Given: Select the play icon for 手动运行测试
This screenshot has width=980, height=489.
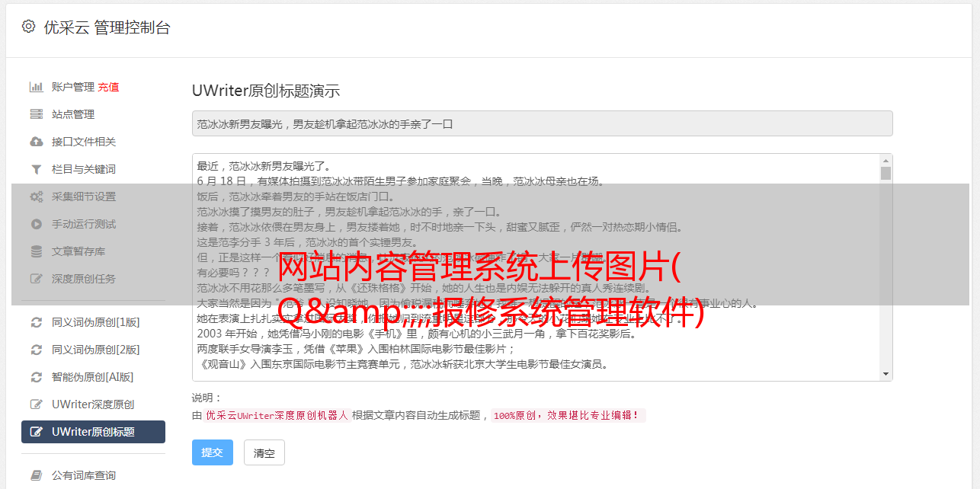Looking at the screenshot, I should [36, 224].
